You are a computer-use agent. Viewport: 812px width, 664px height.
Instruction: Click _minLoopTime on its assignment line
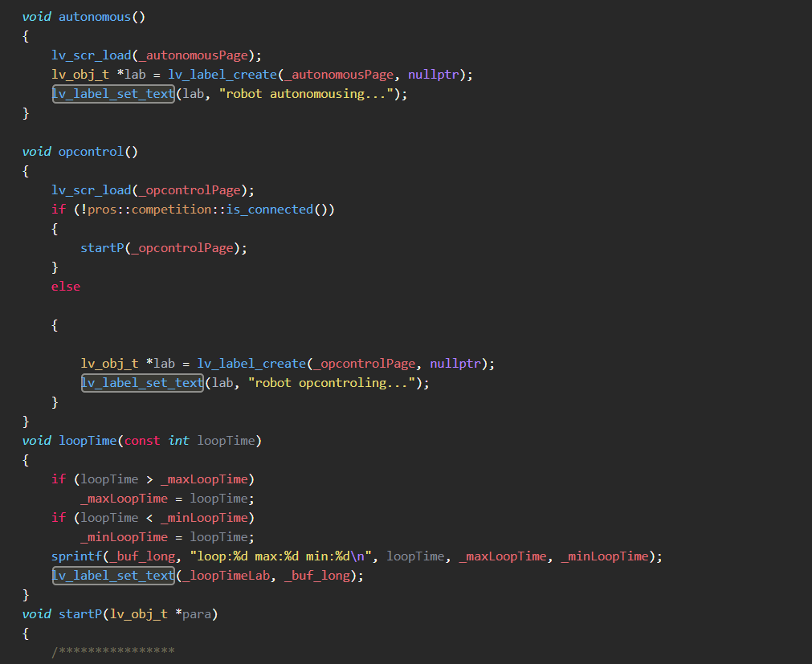click(x=124, y=536)
